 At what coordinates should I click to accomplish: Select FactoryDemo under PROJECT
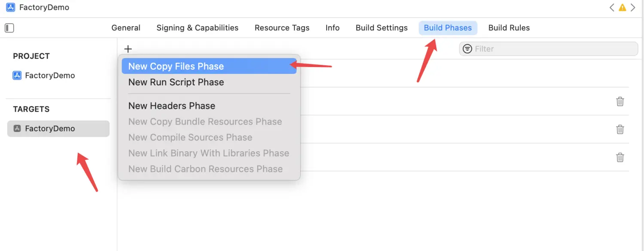[50, 76]
